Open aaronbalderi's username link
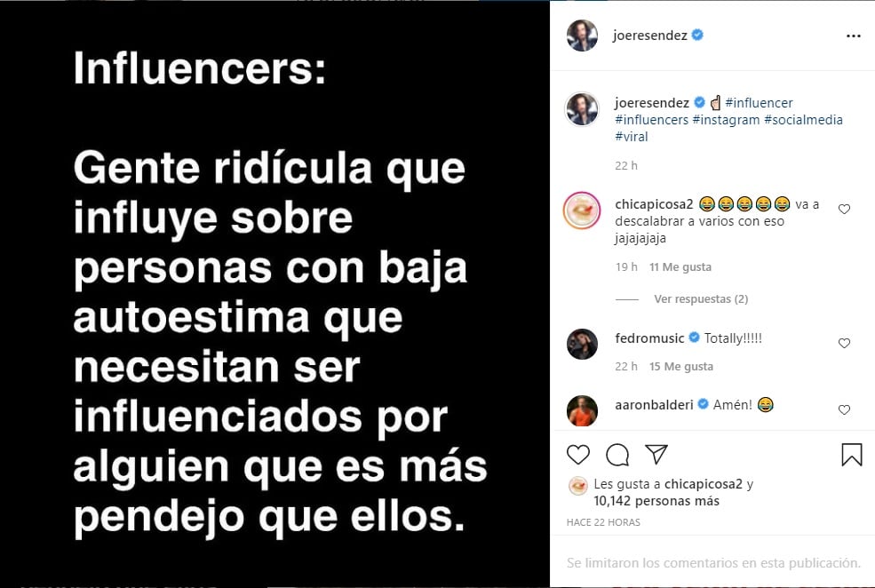 (654, 404)
